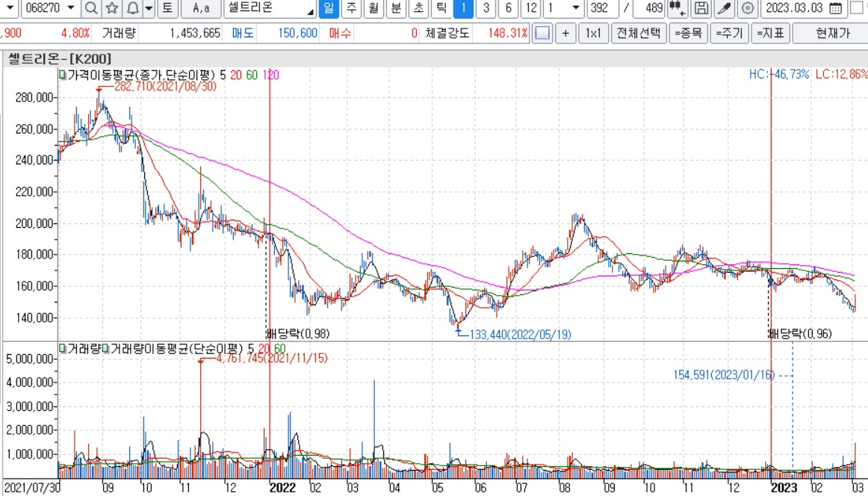Click the HC:-46.73% indicator text
Image resolution: width=868 pixels, height=496 pixels.
[x=779, y=74]
